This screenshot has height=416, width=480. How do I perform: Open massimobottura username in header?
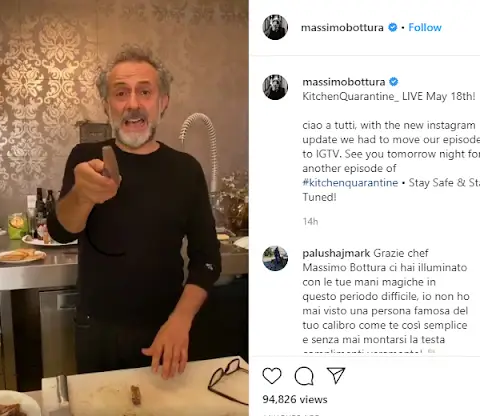[x=342, y=27]
